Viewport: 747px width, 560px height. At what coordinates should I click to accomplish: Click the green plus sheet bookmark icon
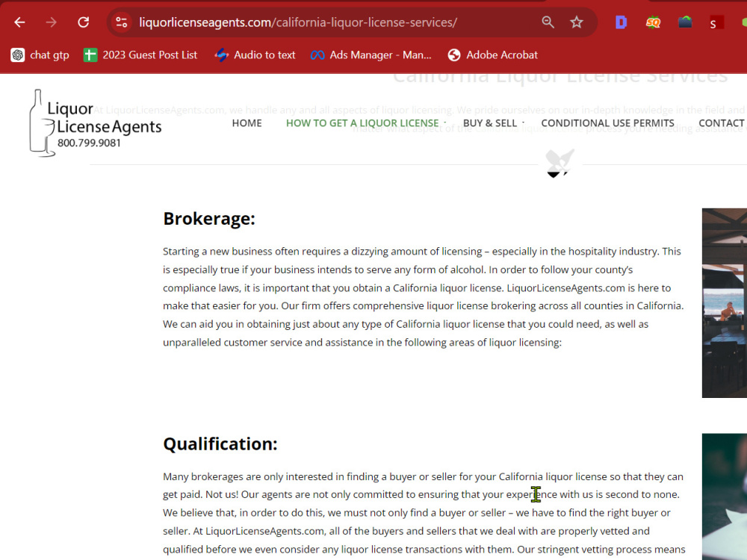click(x=90, y=55)
